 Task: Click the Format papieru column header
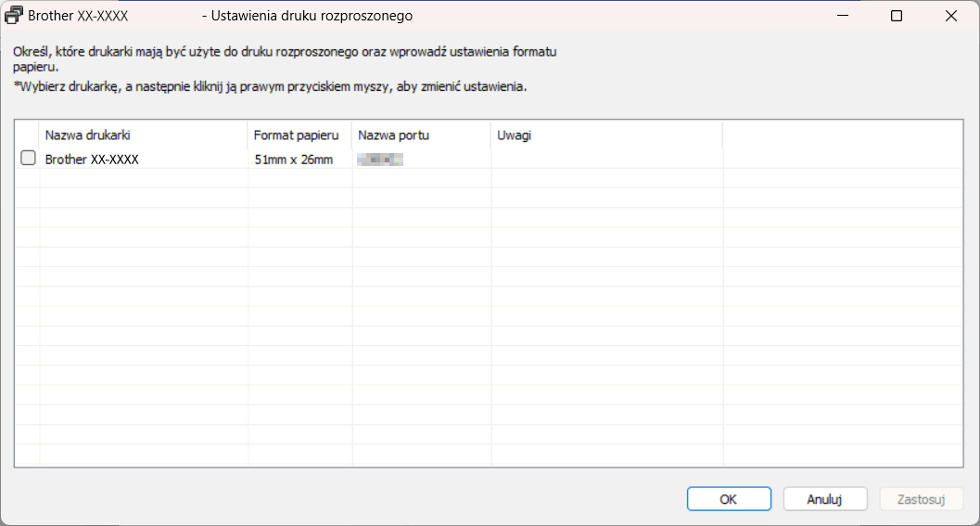tap(299, 135)
